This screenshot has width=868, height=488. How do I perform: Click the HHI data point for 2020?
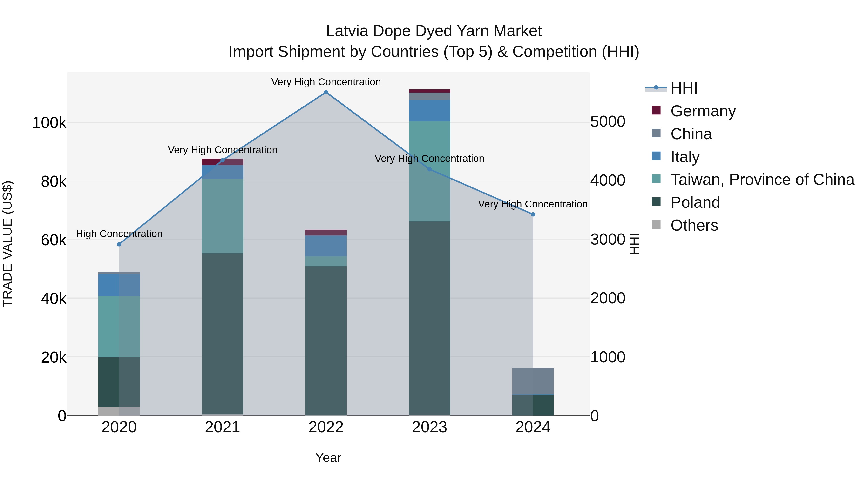tap(119, 244)
